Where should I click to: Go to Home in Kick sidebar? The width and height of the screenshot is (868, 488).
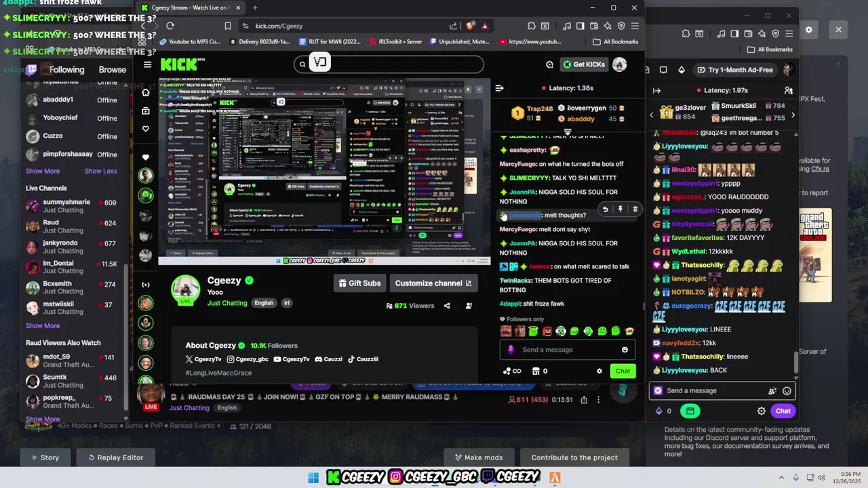(146, 92)
